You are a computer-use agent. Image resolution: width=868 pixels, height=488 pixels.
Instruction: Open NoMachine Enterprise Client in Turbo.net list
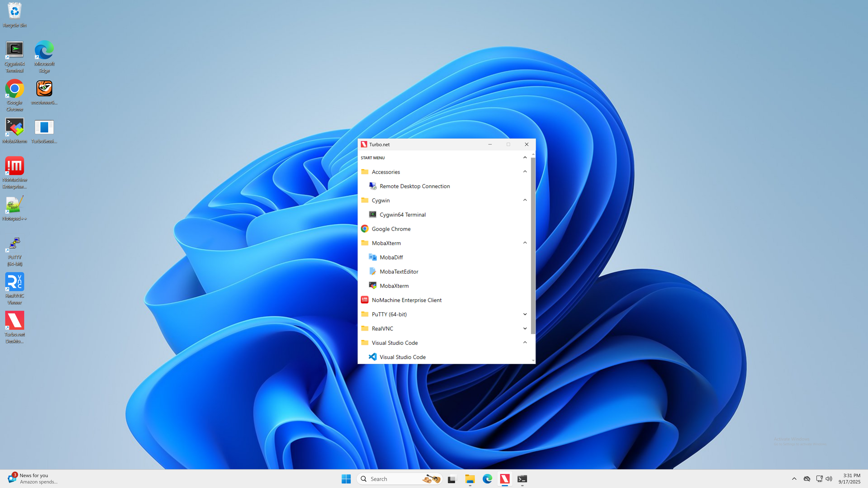point(444,300)
